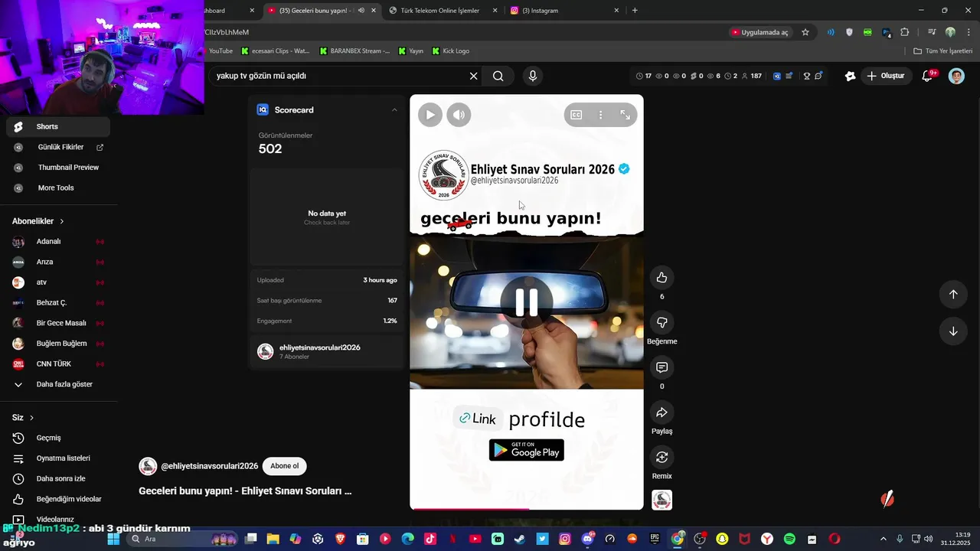Switch to Türk Telekom Online İşlemler tab
The width and height of the screenshot is (980, 551).
[443, 11]
